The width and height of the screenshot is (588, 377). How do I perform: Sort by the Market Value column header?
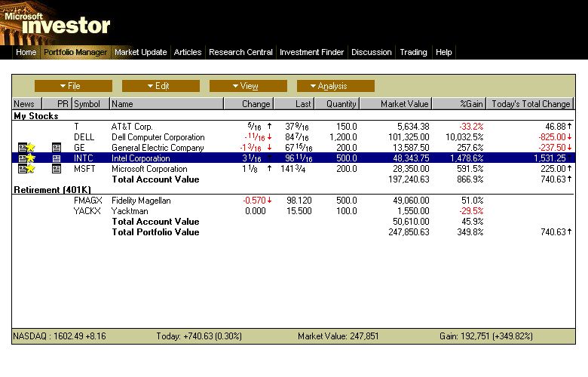coord(396,103)
